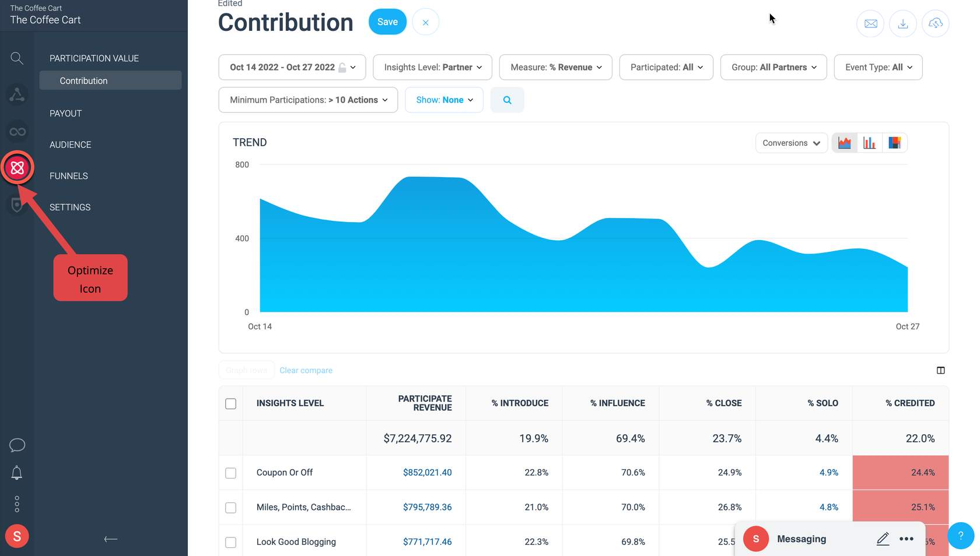Email the report via envelope icon
The height and width of the screenshot is (556, 980).
tap(870, 23)
